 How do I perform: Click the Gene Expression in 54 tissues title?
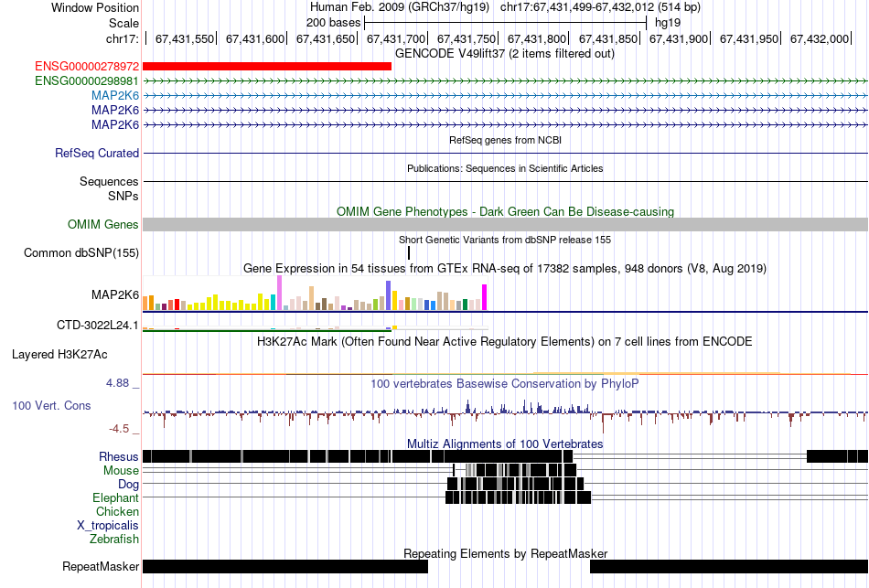pos(505,269)
